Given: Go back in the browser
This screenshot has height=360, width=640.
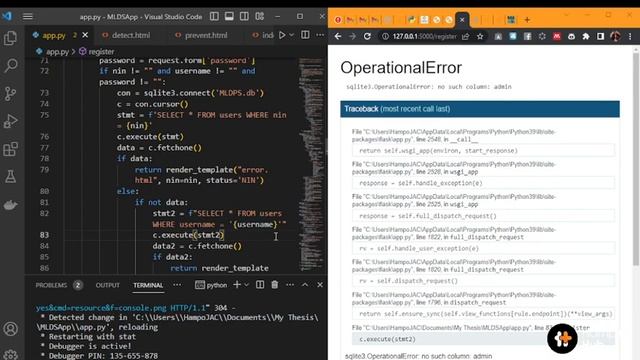Looking at the screenshot, I should click(x=338, y=36).
